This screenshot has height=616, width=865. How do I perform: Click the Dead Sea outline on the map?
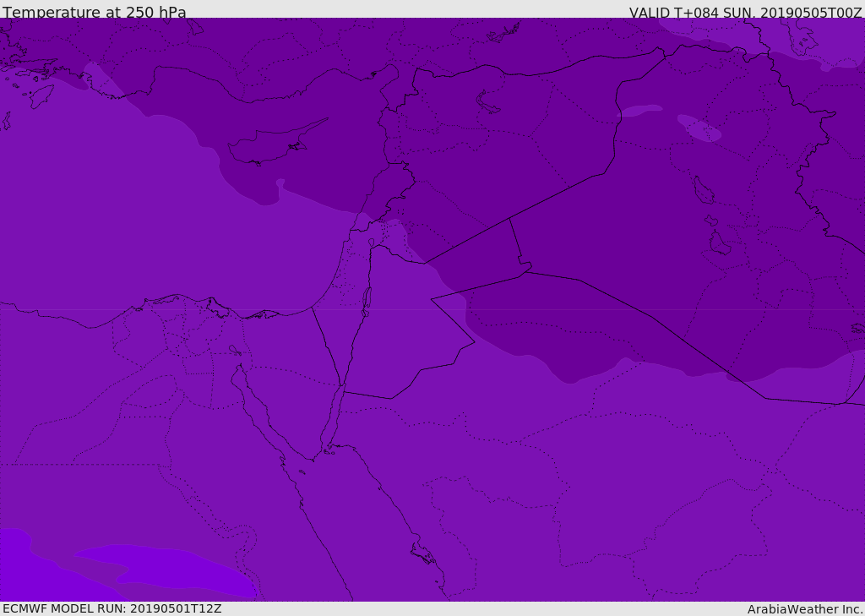click(367, 298)
